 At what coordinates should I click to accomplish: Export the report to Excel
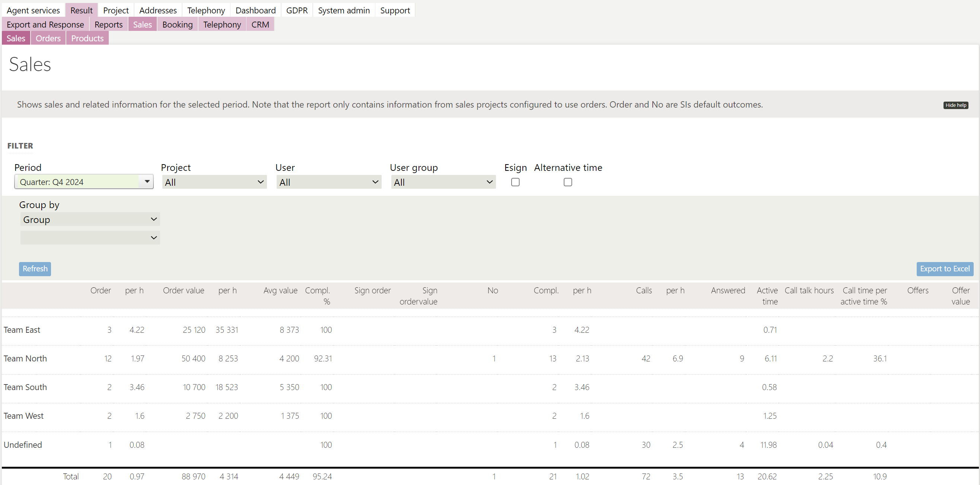click(945, 269)
